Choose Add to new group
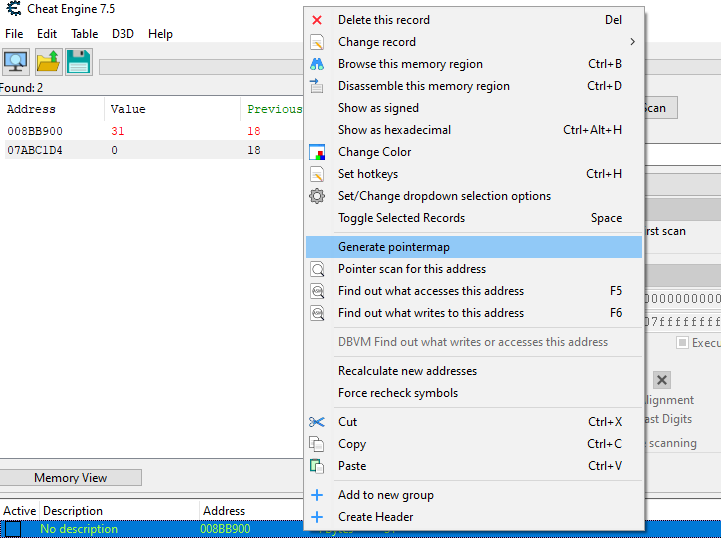 click(x=474, y=495)
